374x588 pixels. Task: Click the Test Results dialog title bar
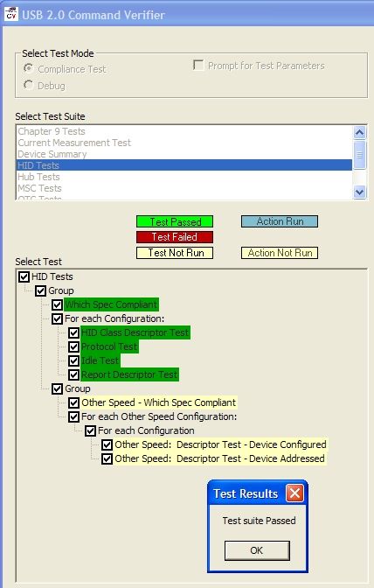tap(258, 493)
